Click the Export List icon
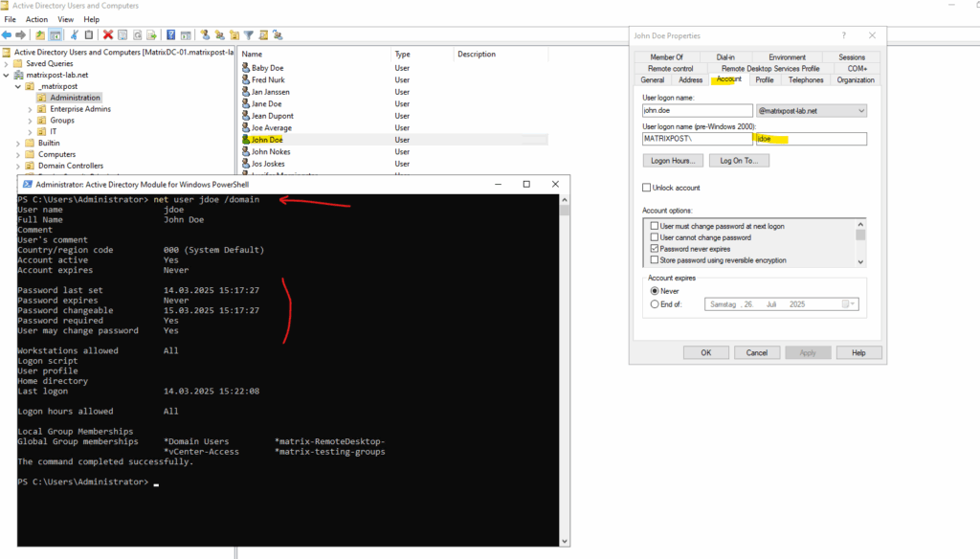 point(151,35)
